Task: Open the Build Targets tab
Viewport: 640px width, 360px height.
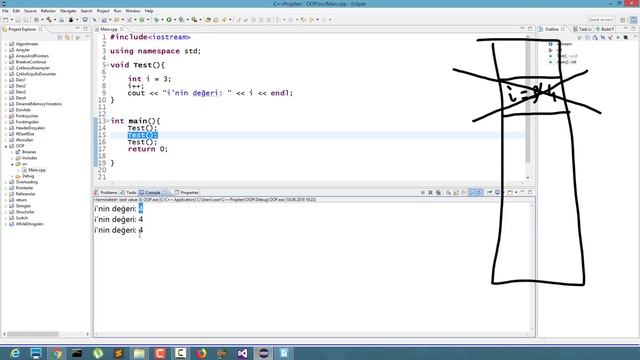Action: 605,29
